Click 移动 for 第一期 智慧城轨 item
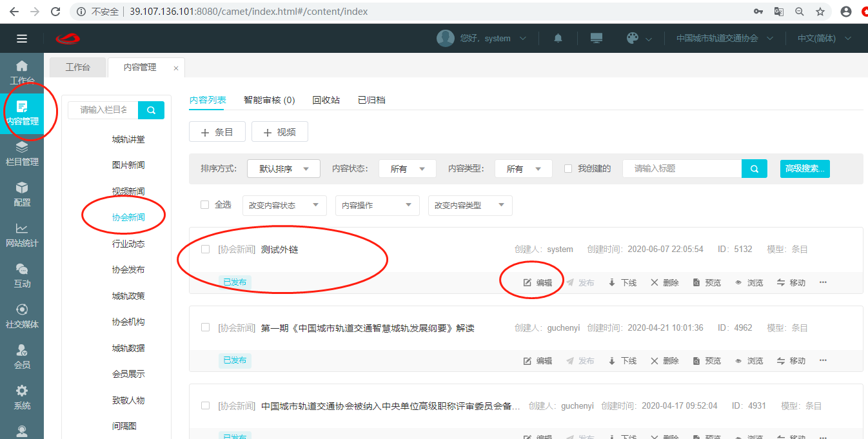868x439 pixels. click(x=791, y=361)
